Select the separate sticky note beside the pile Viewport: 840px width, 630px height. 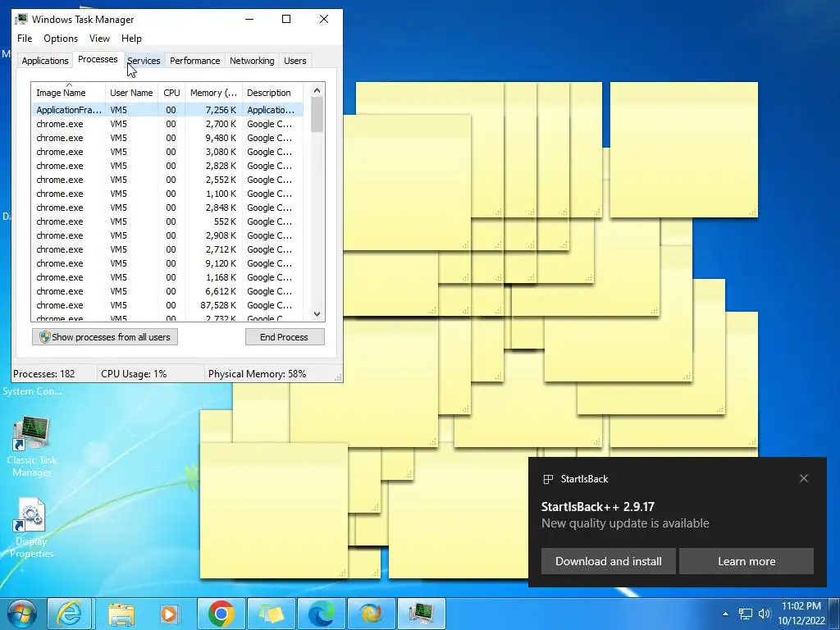(683, 150)
